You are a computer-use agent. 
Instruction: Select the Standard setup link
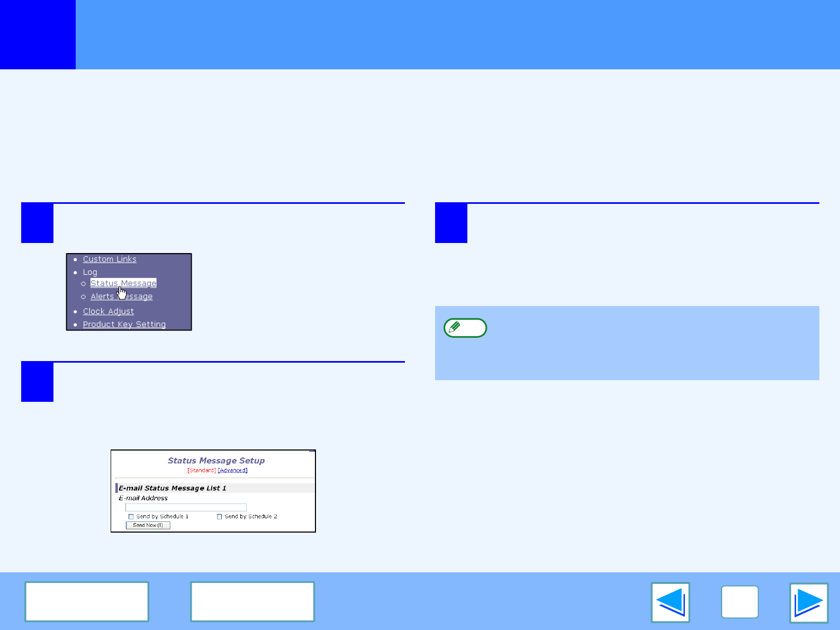click(202, 470)
